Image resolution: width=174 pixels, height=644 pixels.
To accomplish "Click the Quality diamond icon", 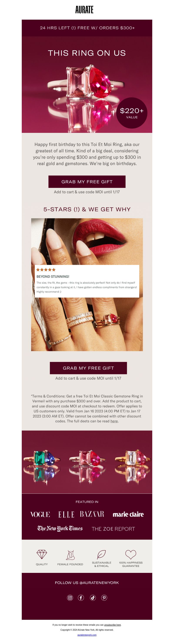I will [x=42, y=554].
